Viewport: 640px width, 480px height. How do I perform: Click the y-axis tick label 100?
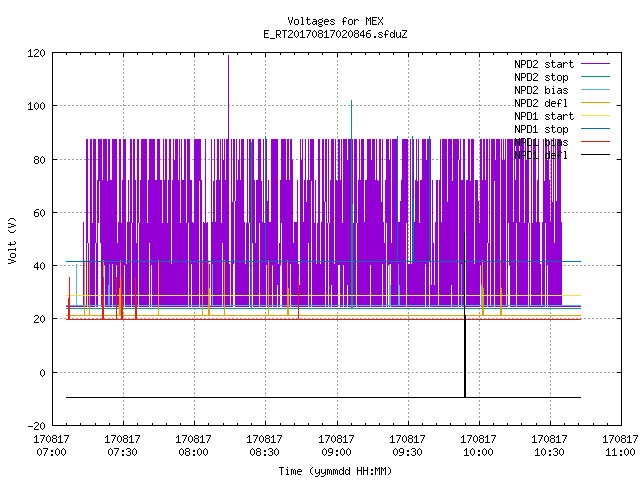pos(36,106)
